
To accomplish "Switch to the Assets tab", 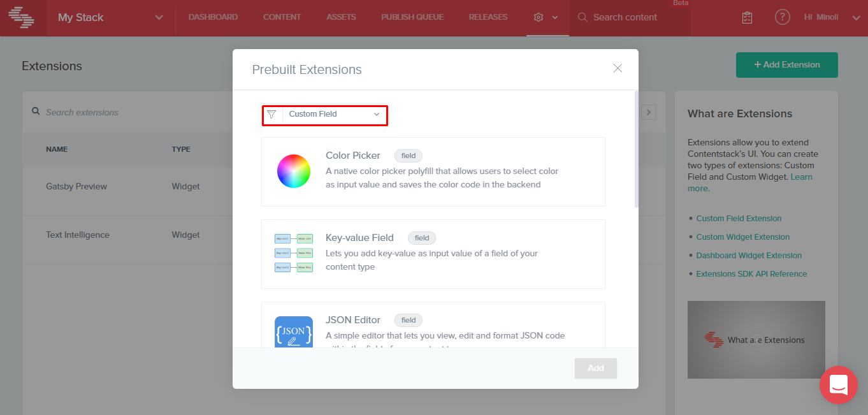I will pos(341,17).
